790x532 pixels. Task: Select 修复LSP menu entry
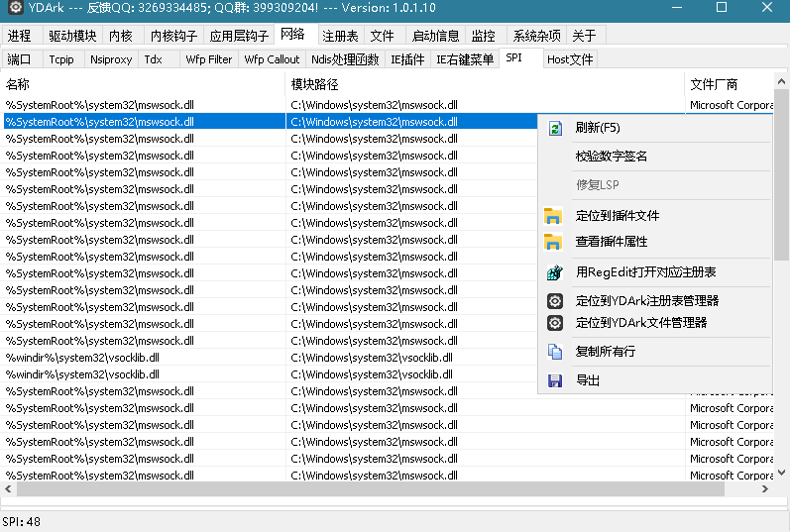pos(655,185)
